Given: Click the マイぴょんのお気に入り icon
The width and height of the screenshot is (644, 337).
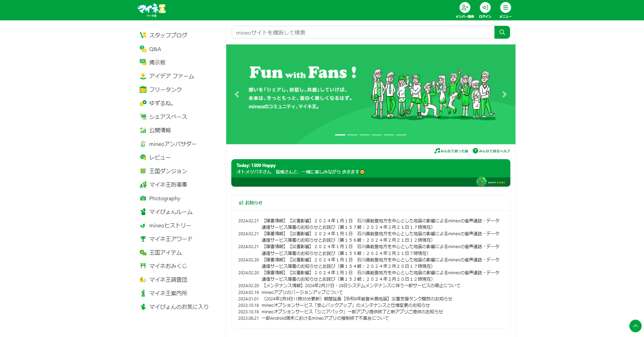Looking at the screenshot, I should [x=143, y=307].
